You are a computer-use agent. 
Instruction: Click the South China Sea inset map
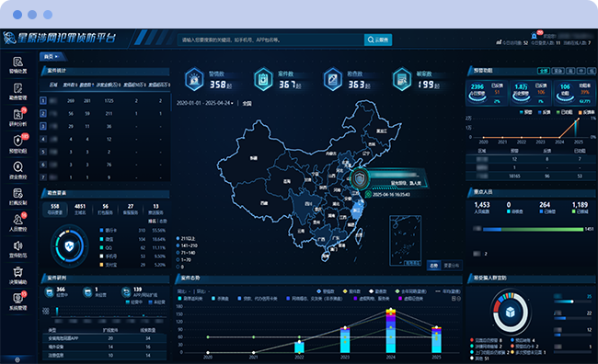[406, 241]
